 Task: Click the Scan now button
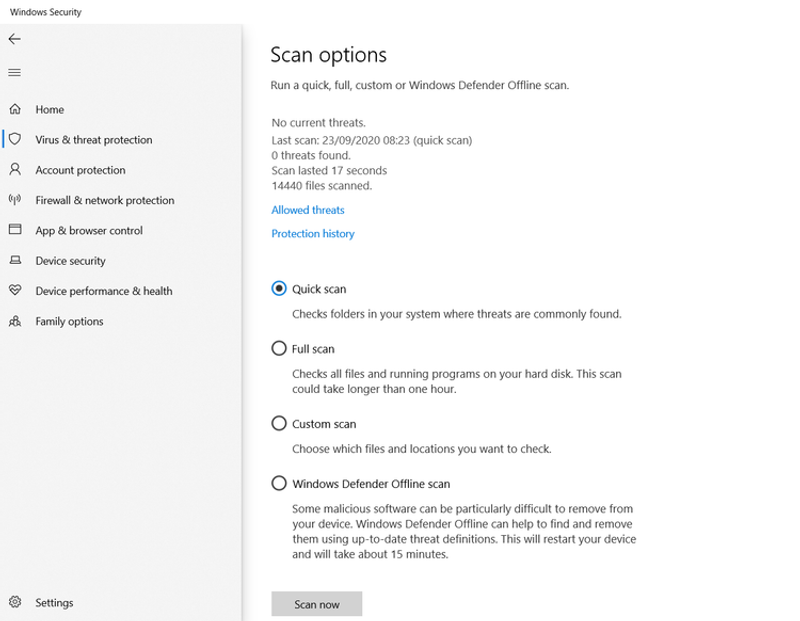click(x=317, y=604)
